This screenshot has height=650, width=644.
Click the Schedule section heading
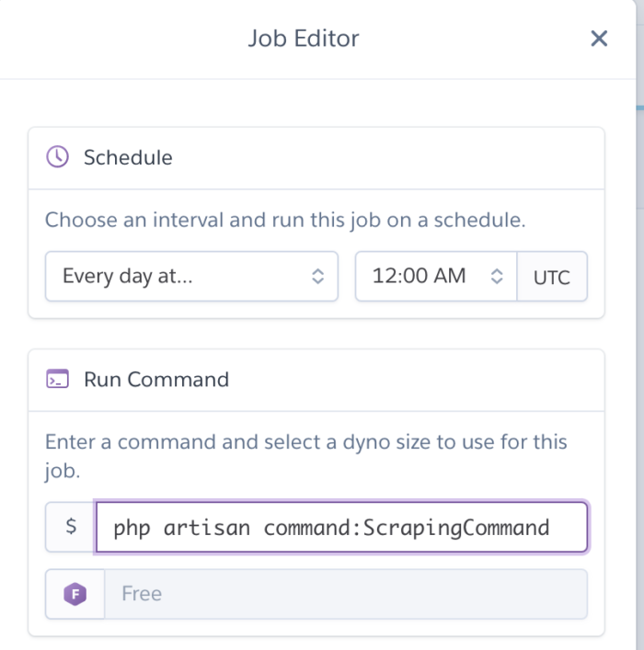click(x=128, y=157)
